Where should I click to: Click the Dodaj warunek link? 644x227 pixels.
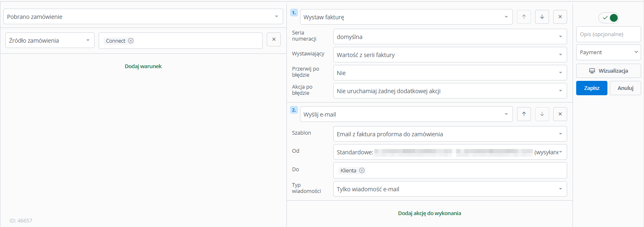click(143, 66)
